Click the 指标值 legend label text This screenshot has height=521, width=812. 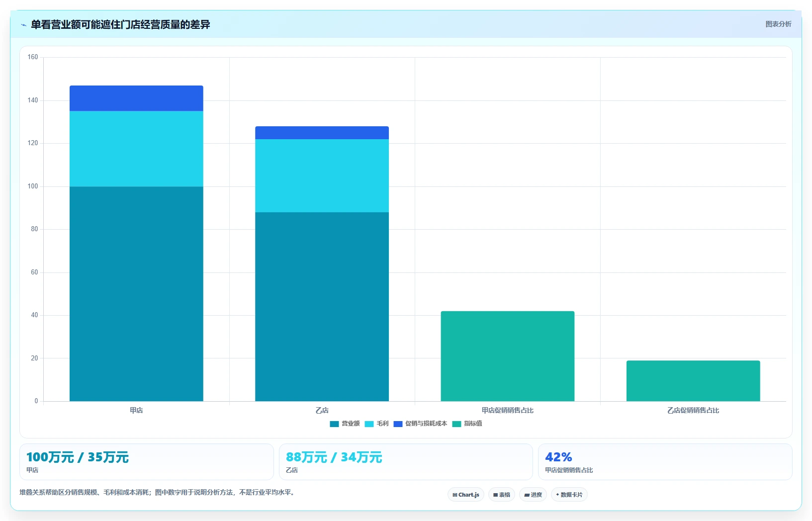coord(473,424)
